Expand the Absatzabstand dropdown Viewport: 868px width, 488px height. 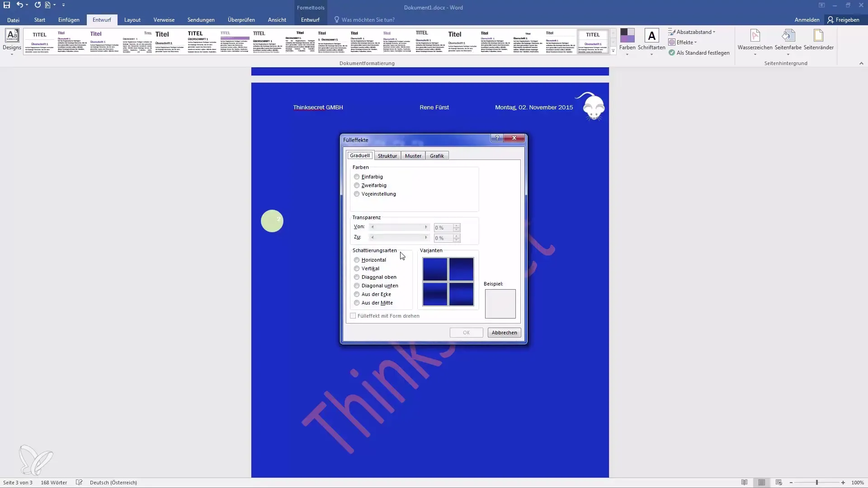[714, 32]
